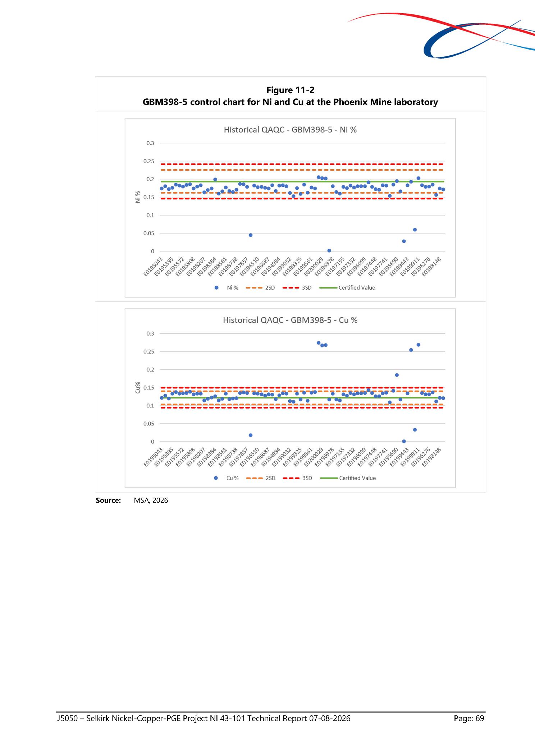Screen dimensions: 535x756
Task: Click "0.3" on the Ni chart y-axis
Action: (x=150, y=143)
